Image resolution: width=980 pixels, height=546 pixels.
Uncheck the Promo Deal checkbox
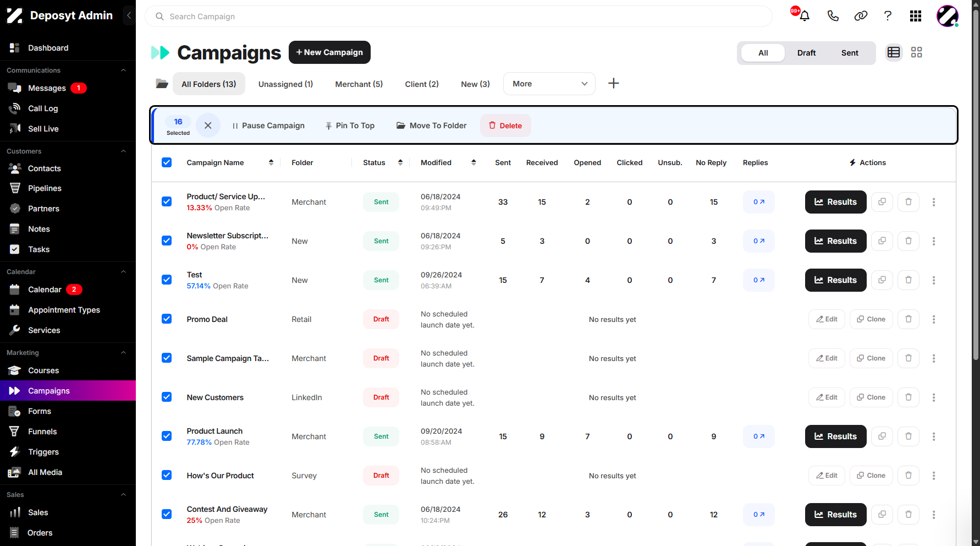pyautogui.click(x=167, y=319)
